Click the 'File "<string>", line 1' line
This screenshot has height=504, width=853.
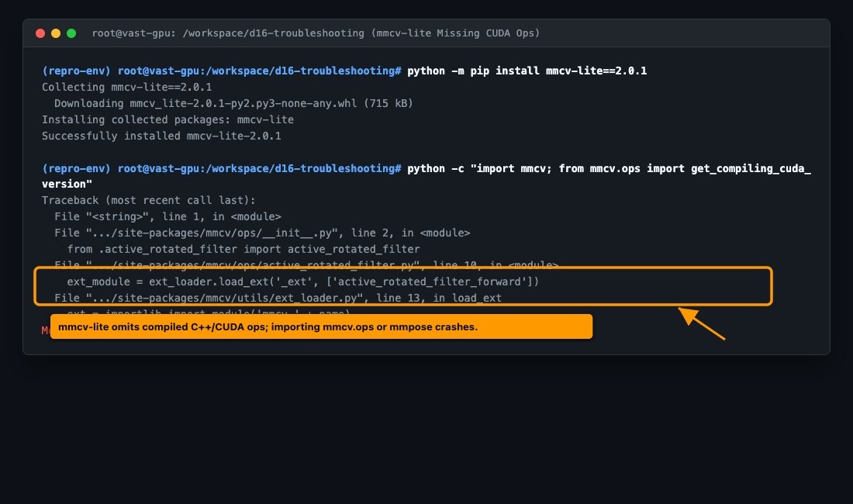click(x=167, y=216)
